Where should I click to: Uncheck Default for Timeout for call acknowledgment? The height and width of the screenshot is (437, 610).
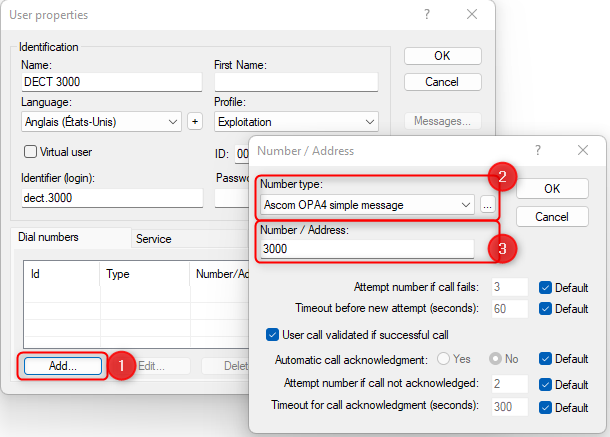point(545,407)
